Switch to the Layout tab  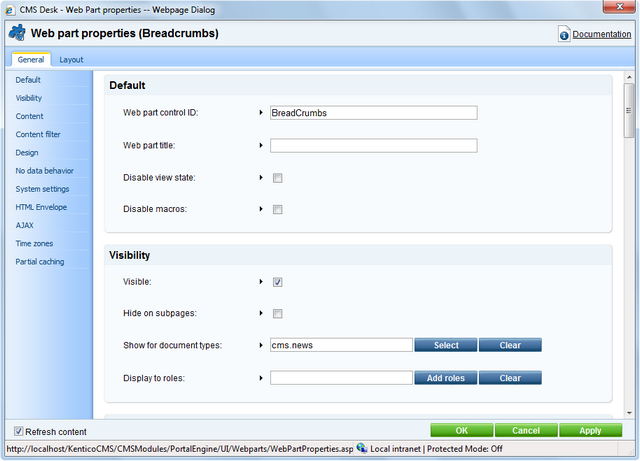(x=71, y=60)
